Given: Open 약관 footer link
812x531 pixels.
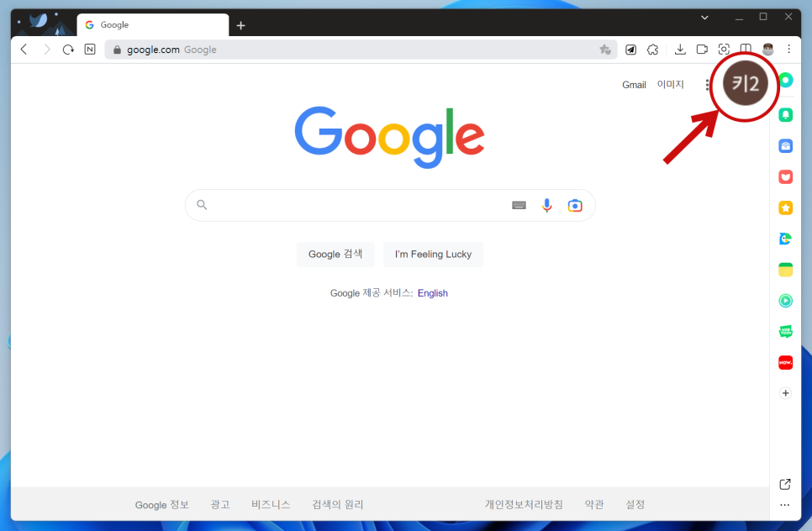Looking at the screenshot, I should (594, 504).
